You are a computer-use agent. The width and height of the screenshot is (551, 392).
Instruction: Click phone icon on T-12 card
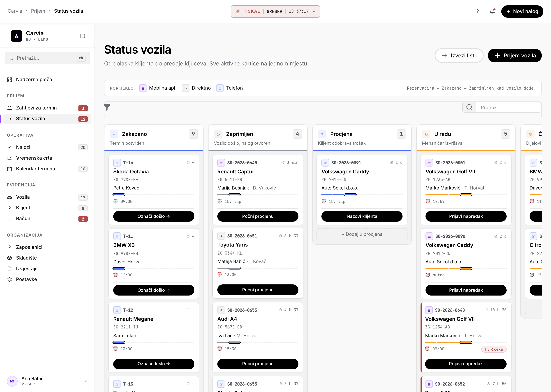117,310
